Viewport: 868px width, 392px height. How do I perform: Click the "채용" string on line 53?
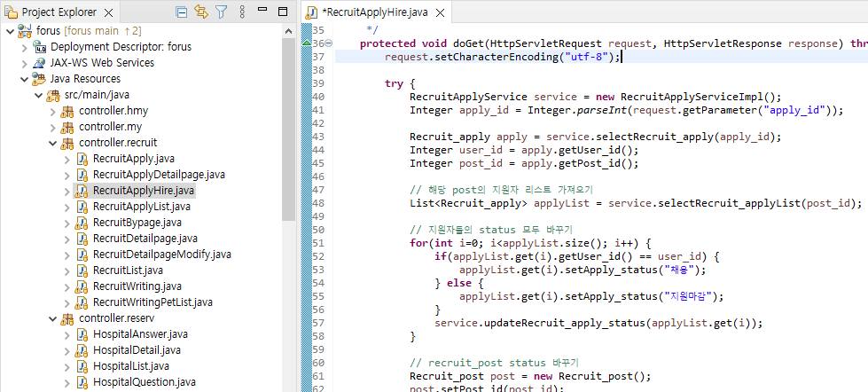click(x=677, y=270)
